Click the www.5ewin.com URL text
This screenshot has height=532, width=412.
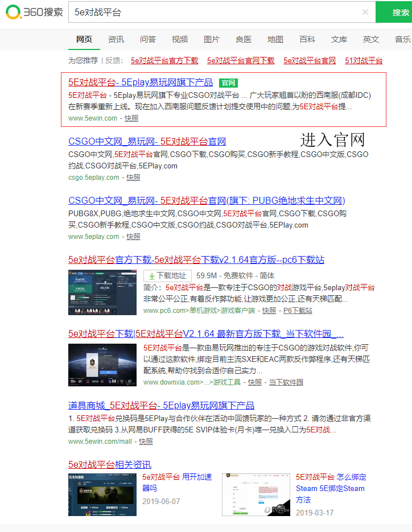point(93,118)
